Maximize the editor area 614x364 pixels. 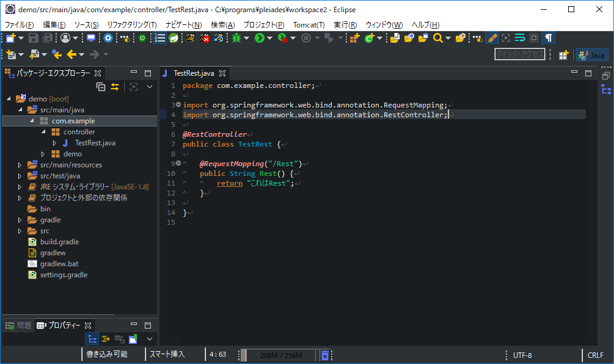coord(588,73)
